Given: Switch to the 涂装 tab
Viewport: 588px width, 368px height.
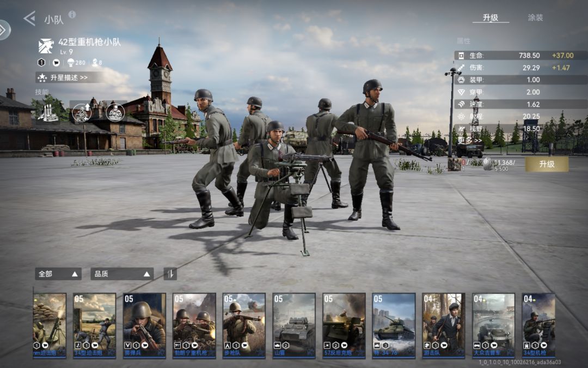Looking at the screenshot, I should [x=535, y=17].
